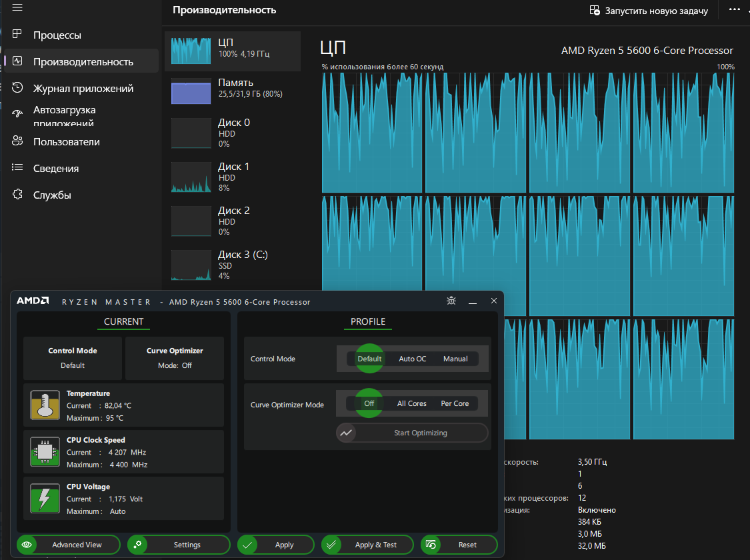Click the CPU Voltage lightning icon
Viewport: 750px width, 560px height.
pyautogui.click(x=45, y=499)
